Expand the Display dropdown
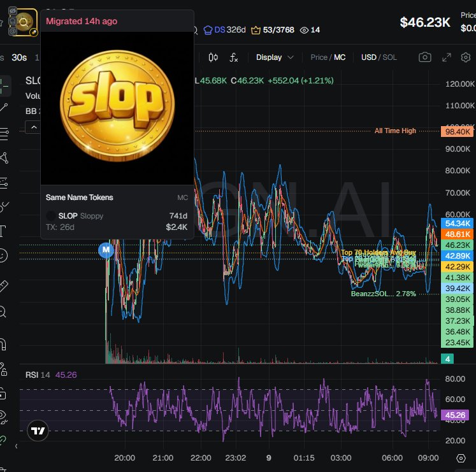This screenshot has width=476, height=472. [275, 57]
